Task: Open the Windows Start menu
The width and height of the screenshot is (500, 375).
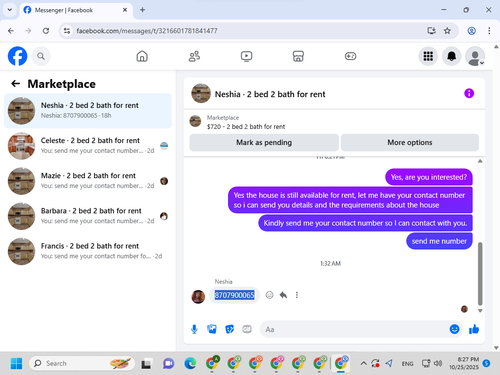Action: [16, 363]
